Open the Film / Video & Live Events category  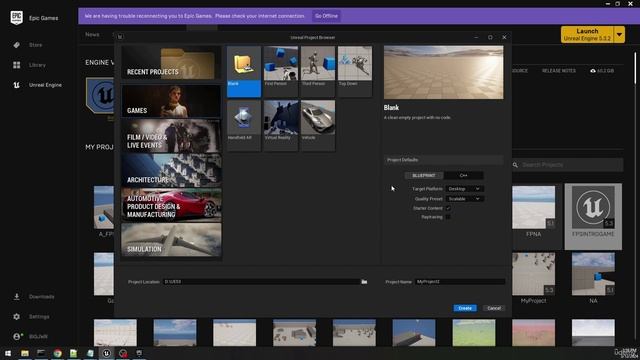click(171, 136)
